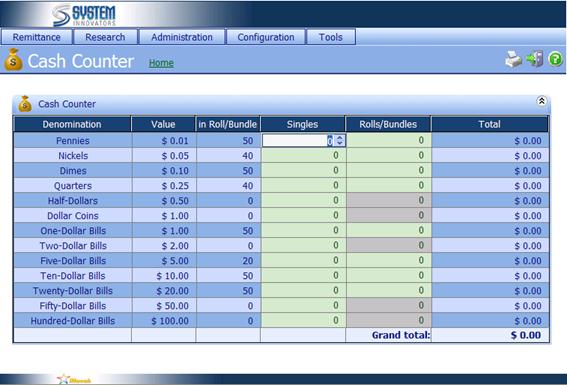Open help via green question icon

555,59
